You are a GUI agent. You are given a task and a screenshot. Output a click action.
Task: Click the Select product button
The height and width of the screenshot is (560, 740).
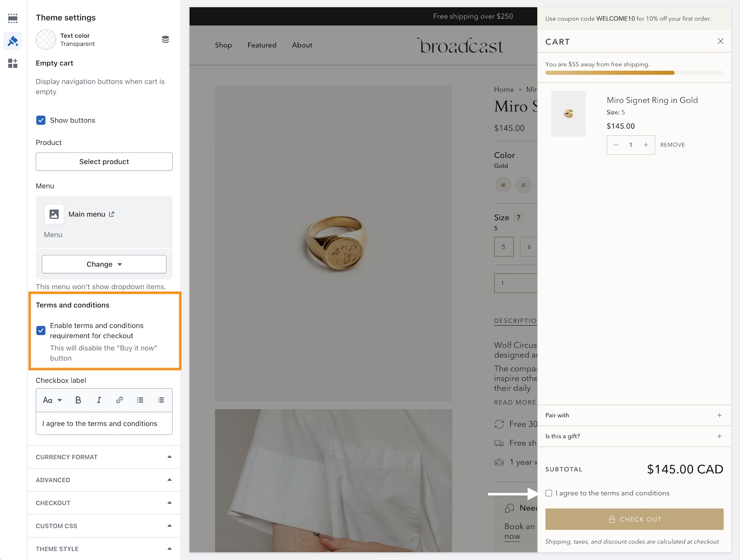104,162
